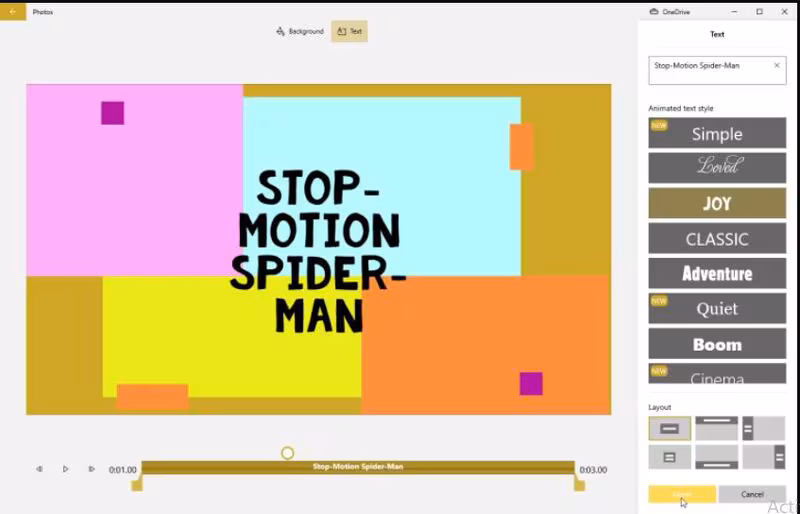The image size is (800, 514).
Task: Choose the Simple animated text style
Action: 717,133
